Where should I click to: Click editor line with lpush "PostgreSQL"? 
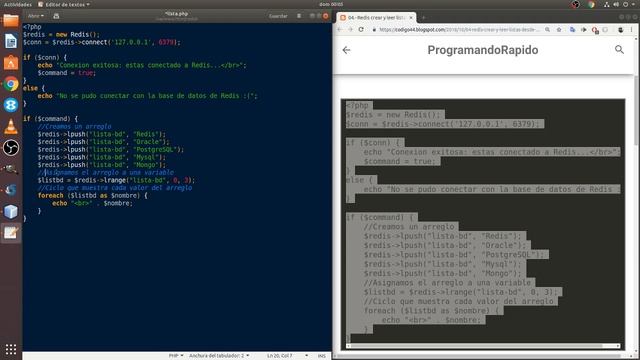111,150
